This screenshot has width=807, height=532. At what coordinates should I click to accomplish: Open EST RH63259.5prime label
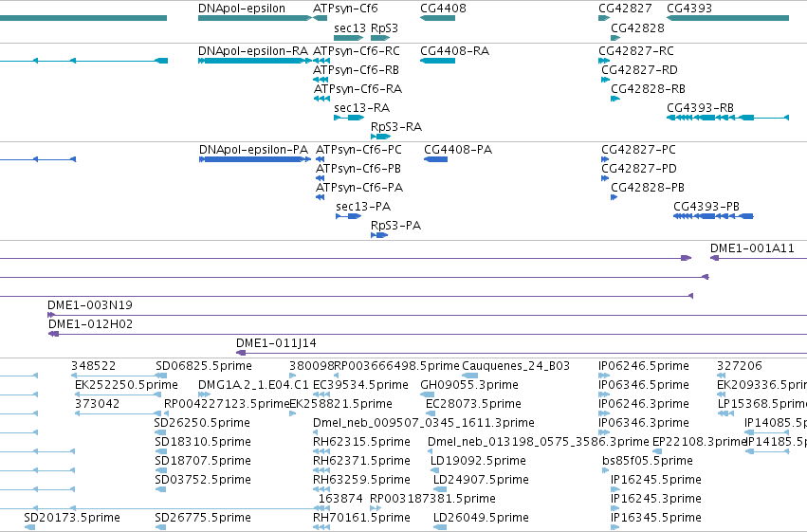pos(361,480)
